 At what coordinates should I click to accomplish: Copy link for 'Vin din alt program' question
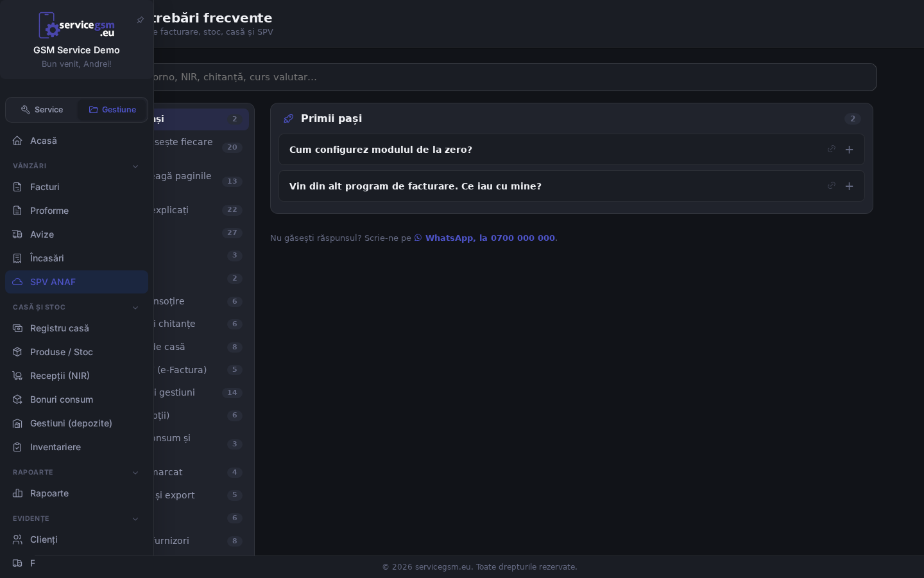(x=831, y=186)
